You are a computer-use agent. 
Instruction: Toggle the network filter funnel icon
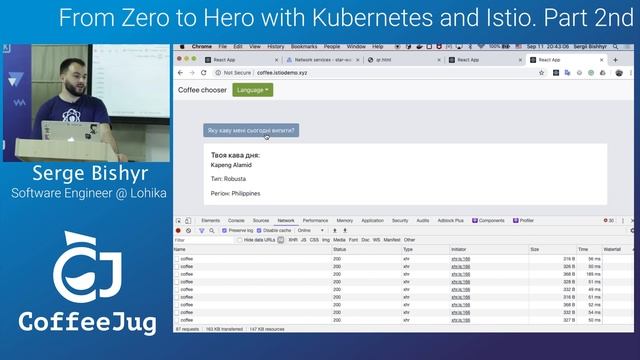201,231
